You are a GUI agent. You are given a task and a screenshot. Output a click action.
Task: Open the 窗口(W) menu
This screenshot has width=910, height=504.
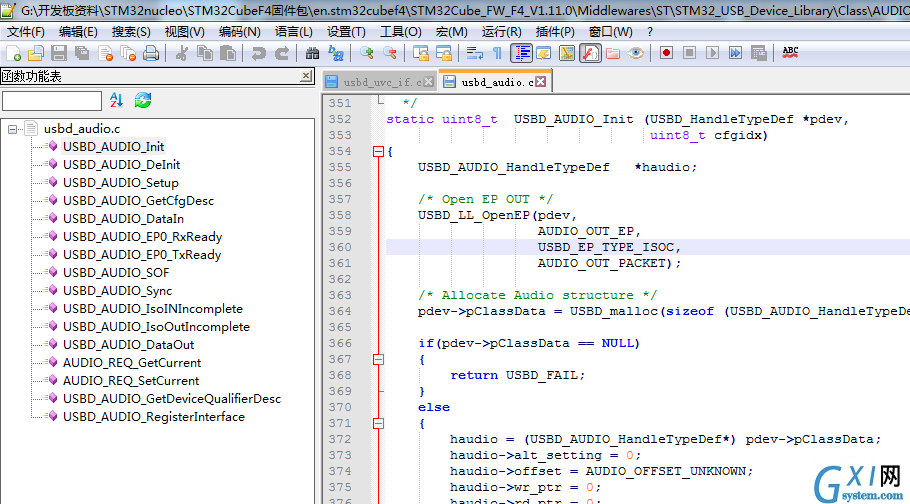pyautogui.click(x=611, y=32)
